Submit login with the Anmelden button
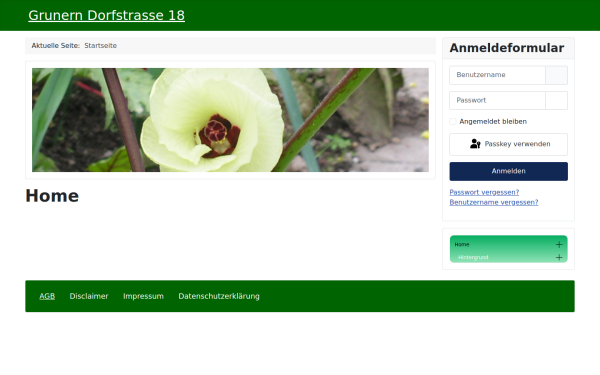600x375 pixels. pyautogui.click(x=509, y=171)
